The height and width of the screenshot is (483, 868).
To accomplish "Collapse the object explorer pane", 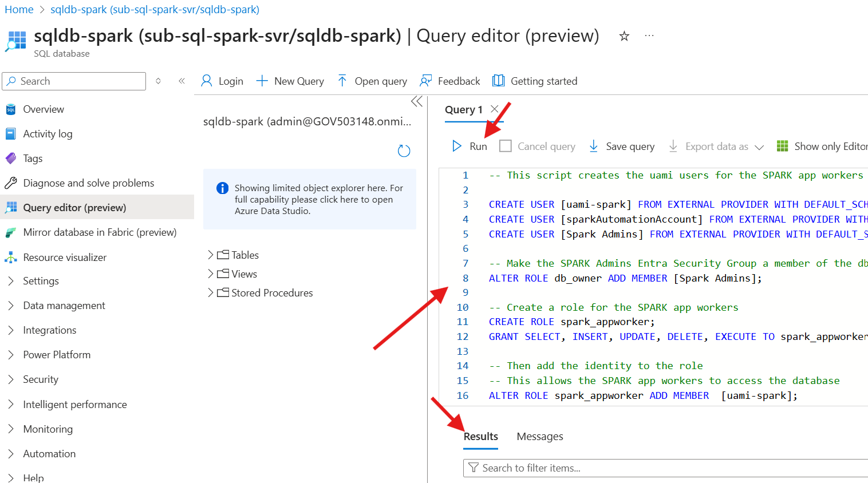I will 416,101.
